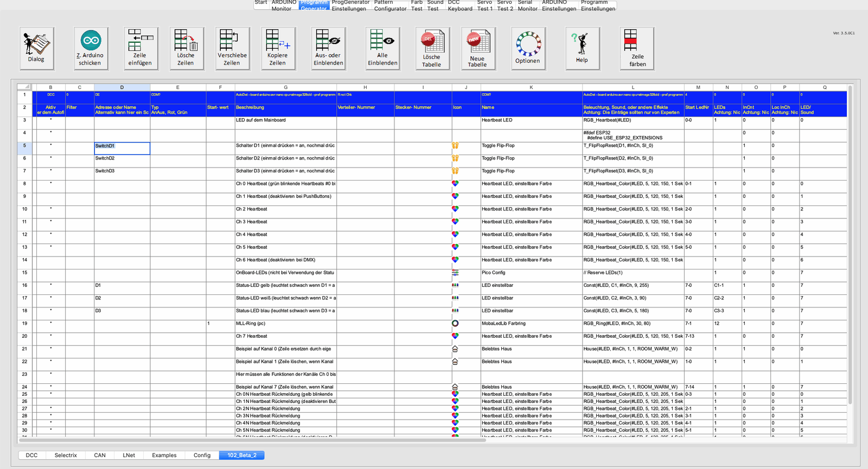
Task: Show all rows with Alle Einblenden
Action: (x=382, y=48)
